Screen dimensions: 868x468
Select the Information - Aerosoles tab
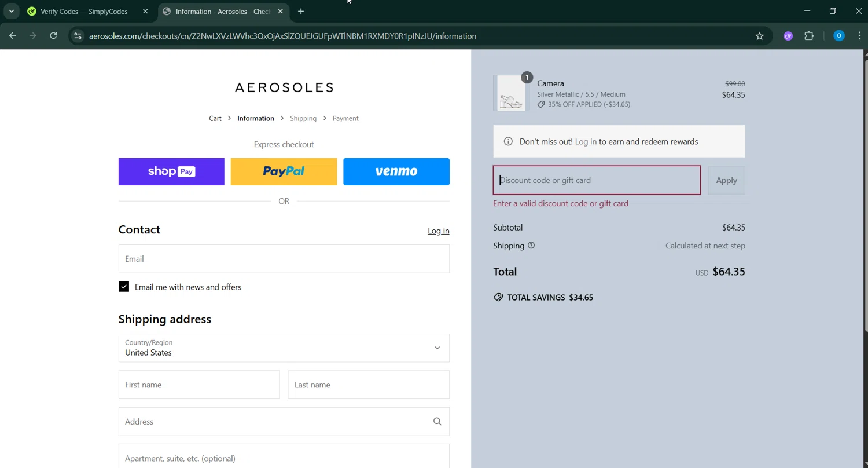pyautogui.click(x=223, y=11)
